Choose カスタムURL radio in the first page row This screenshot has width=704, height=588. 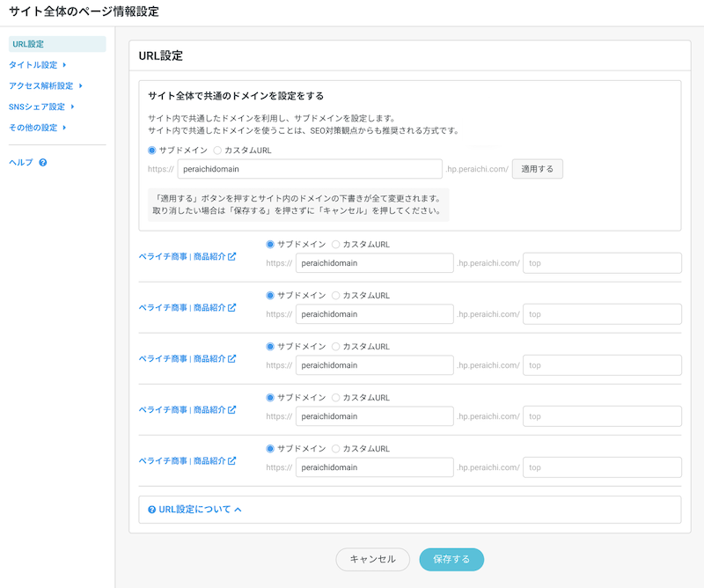pyautogui.click(x=335, y=245)
